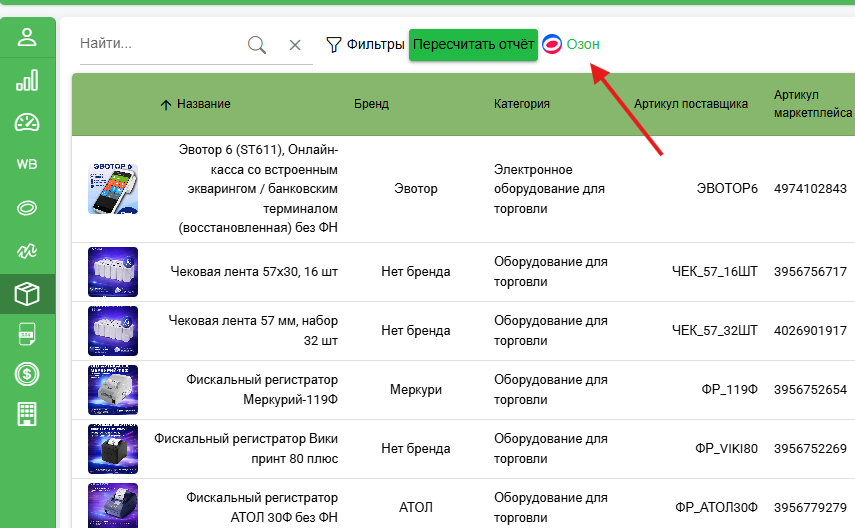The width and height of the screenshot is (855, 528).
Task: Open the Эвотор 6 product thumbnail
Action: [x=113, y=189]
